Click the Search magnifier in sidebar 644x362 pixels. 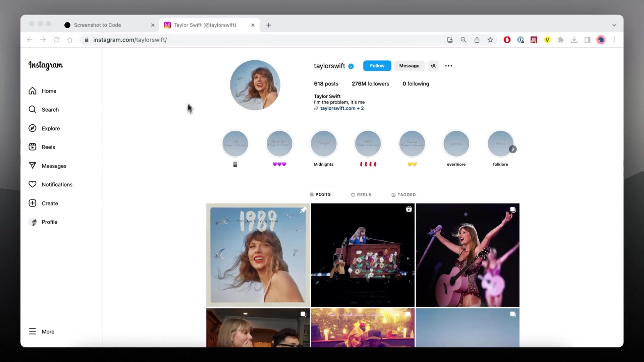tap(33, 110)
